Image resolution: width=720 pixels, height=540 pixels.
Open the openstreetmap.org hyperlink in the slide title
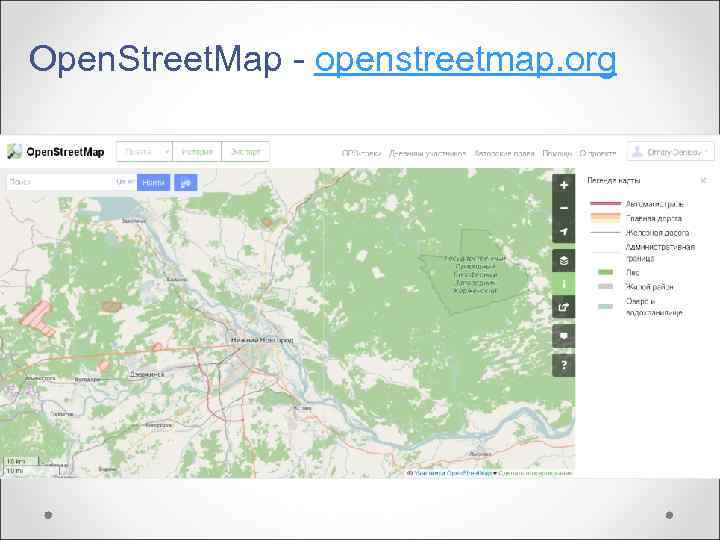tap(465, 60)
